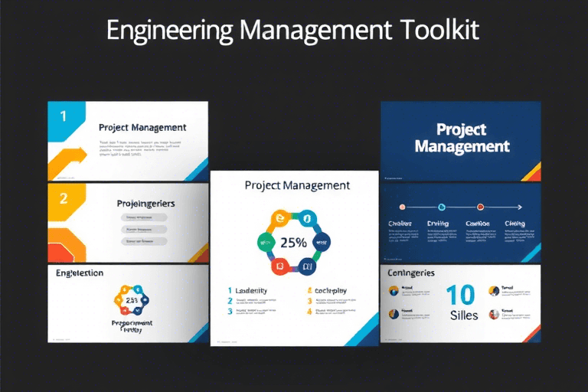The width and height of the screenshot is (588, 392).
Task: Select the green circle icon on hexagon's left
Action: pyautogui.click(x=266, y=243)
